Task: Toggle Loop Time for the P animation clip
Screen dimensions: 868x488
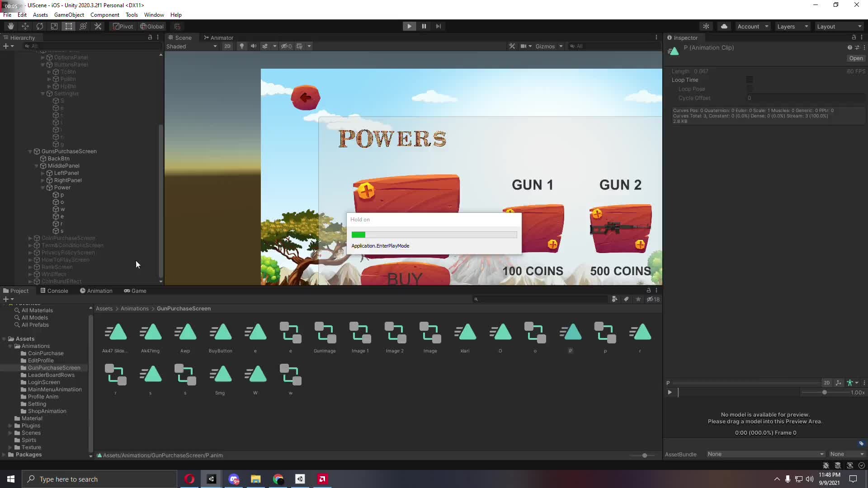Action: (749, 80)
